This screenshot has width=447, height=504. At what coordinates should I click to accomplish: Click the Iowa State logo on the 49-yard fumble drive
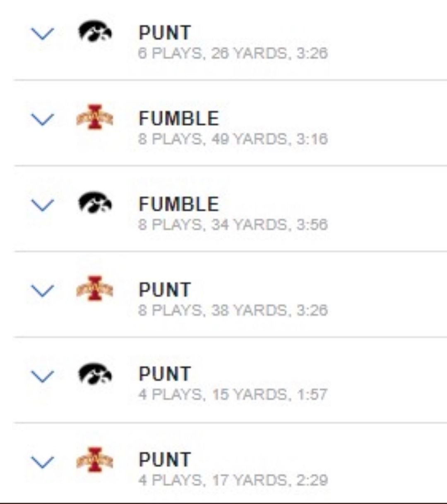click(95, 117)
